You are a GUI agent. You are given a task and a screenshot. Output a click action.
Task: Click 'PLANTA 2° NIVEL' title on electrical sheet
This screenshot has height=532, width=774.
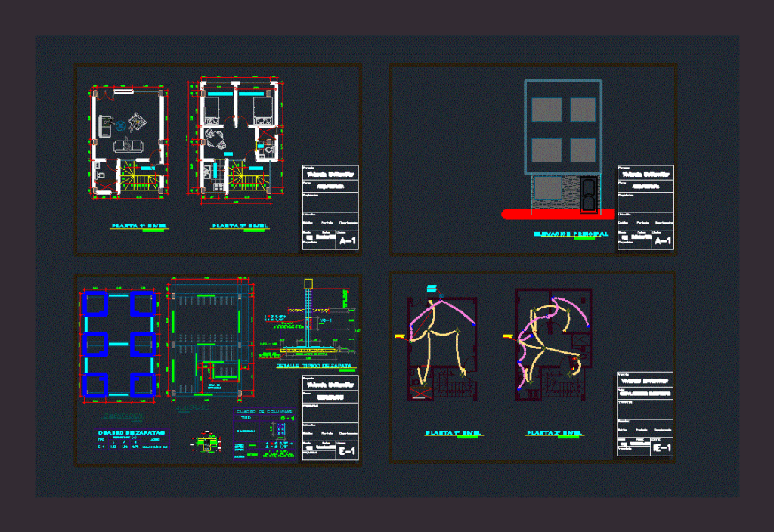(x=554, y=433)
